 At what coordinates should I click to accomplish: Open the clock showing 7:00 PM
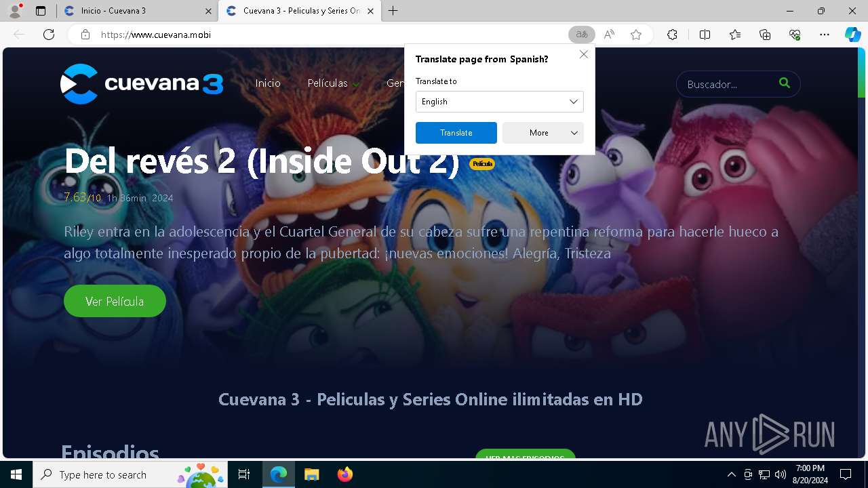[810, 474]
